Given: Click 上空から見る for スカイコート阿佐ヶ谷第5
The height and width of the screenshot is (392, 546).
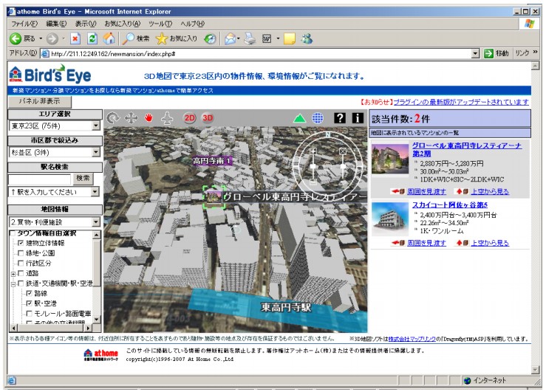Looking at the screenshot, I should coord(490,243).
